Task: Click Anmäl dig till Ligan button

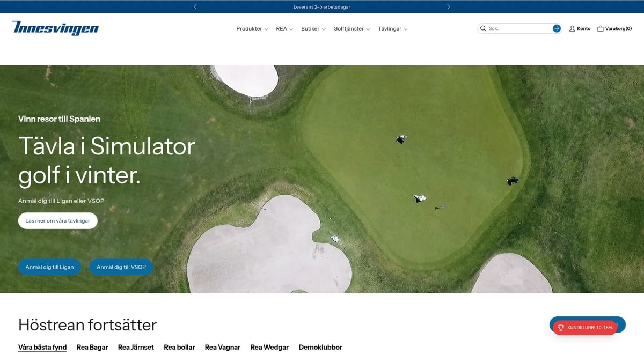Action: tap(50, 267)
